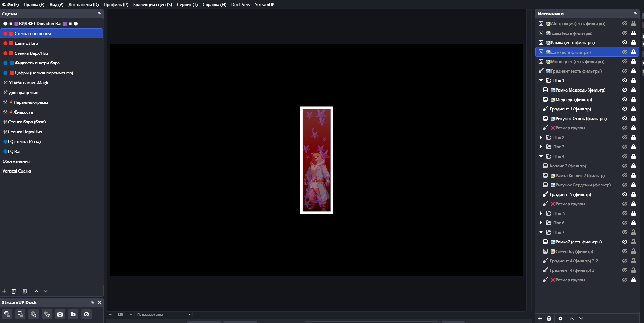This screenshot has width=644, height=323.
Task: Hide the Медведь (фильтр) source
Action: click(624, 99)
